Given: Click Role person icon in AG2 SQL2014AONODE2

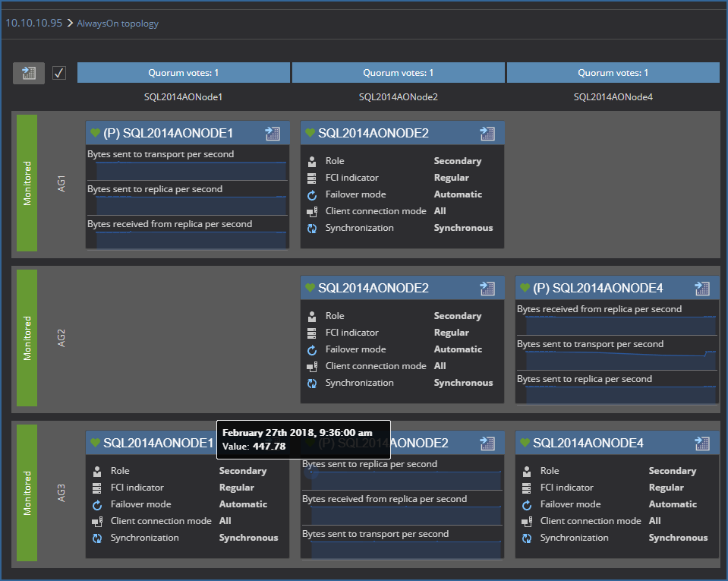Looking at the screenshot, I should (312, 317).
